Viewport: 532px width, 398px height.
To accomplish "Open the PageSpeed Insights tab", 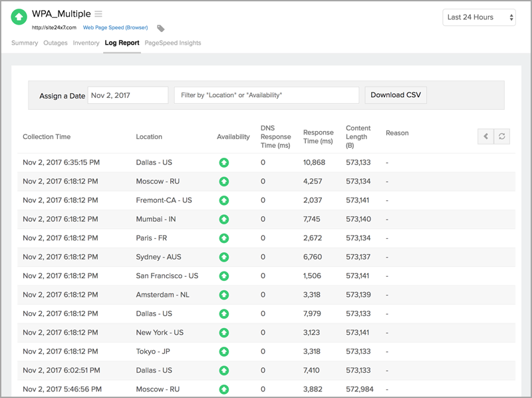I will tap(172, 43).
